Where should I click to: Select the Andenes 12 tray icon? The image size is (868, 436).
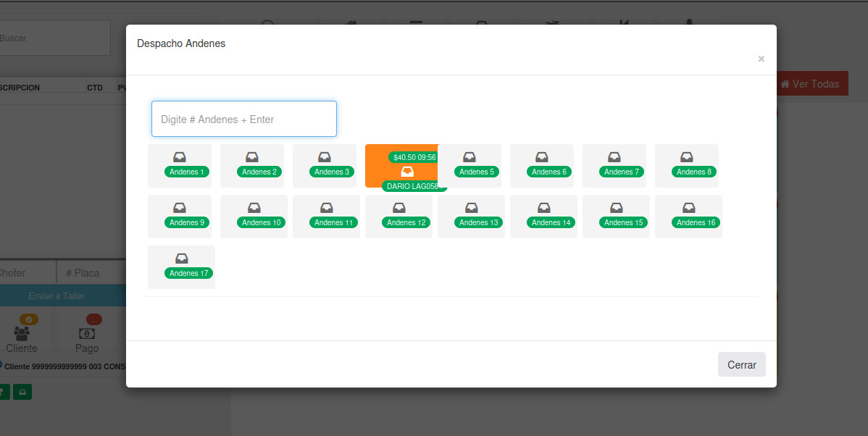click(399, 208)
